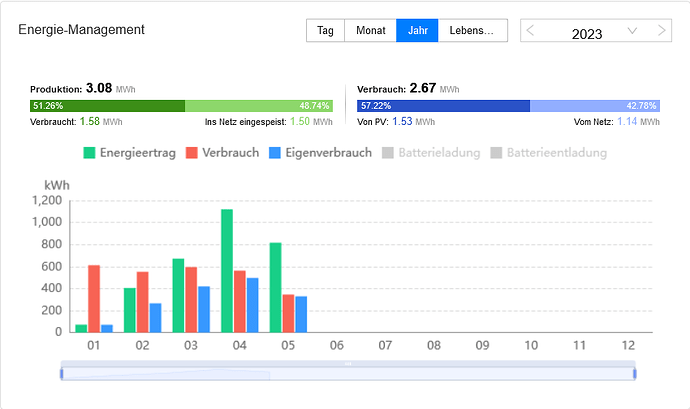
Task: Open the 2023 year dropdown
Action: (596, 32)
